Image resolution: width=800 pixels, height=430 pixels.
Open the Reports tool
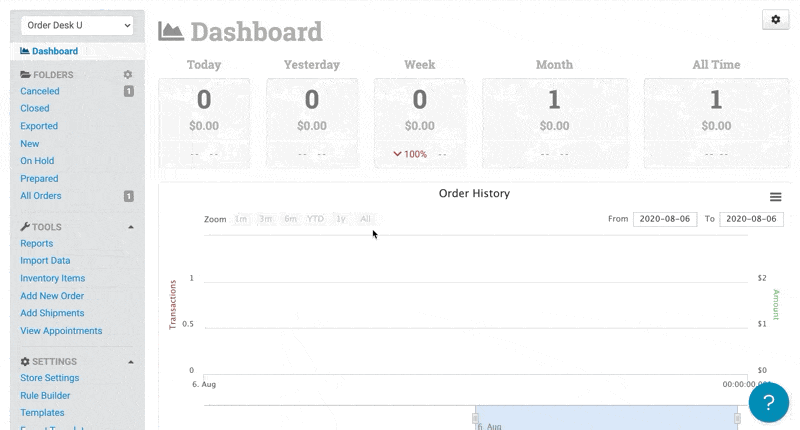37,243
